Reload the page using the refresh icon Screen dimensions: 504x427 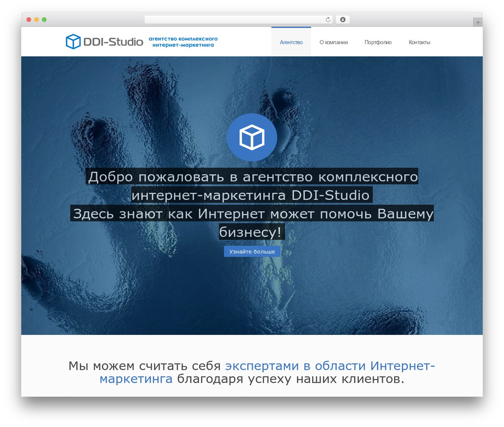tap(328, 20)
